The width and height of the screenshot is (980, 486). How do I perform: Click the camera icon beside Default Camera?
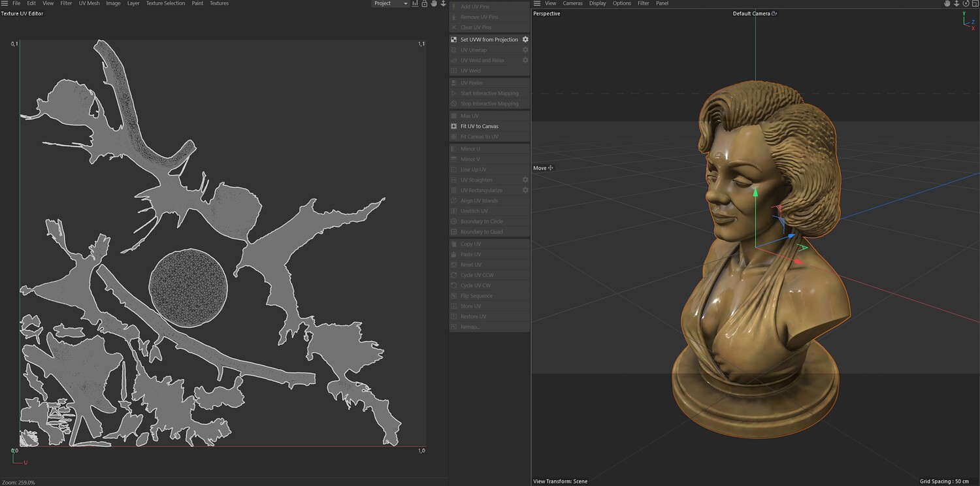pyautogui.click(x=774, y=13)
